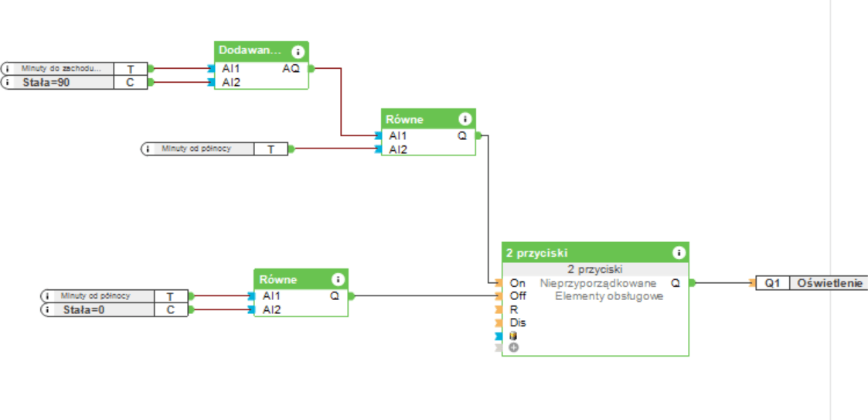Click the Q output connector of 2 przyciski
868x420 pixels.
(x=692, y=283)
